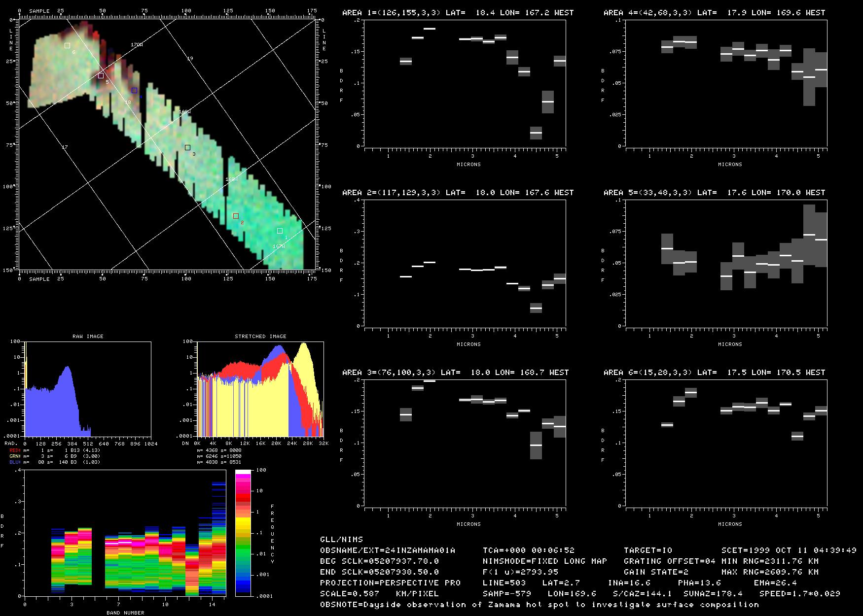The width and height of the screenshot is (863, 616).
Task: Click the "GRATING OFFSET=04" text
Action: coord(670,561)
